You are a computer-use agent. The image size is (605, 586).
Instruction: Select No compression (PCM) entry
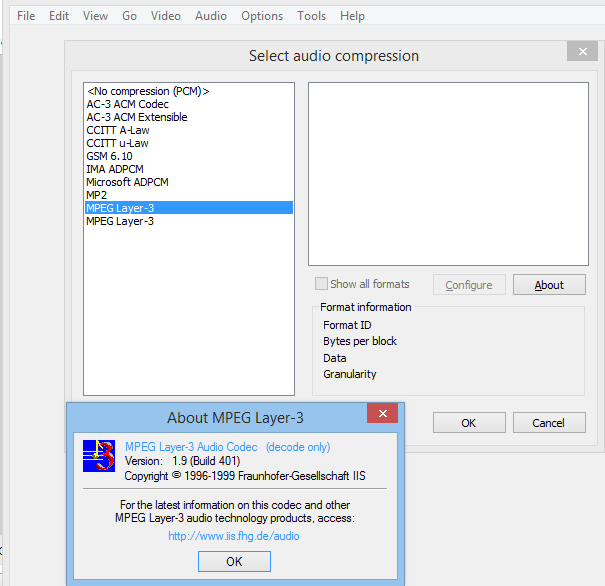point(189,91)
